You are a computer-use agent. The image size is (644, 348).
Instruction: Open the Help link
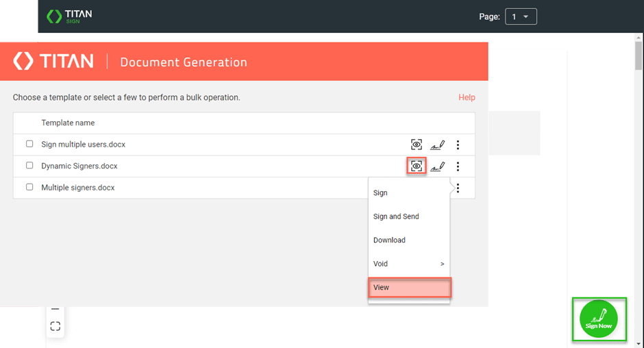[467, 97]
